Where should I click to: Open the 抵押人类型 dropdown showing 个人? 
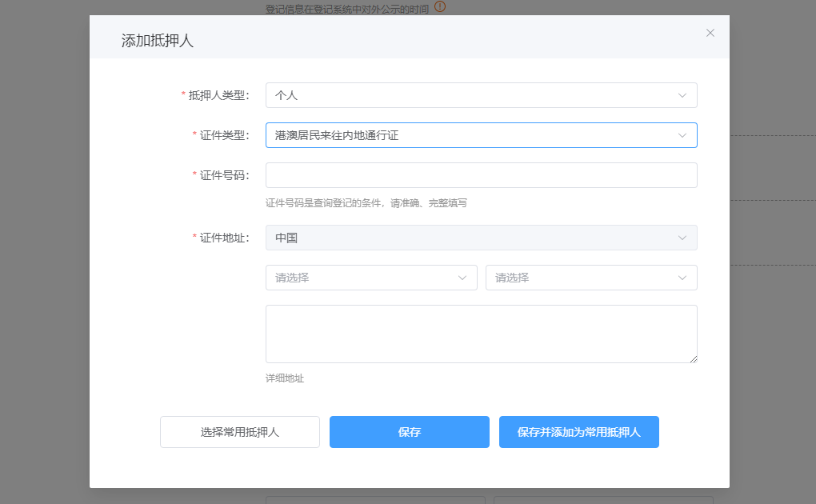tap(482, 95)
